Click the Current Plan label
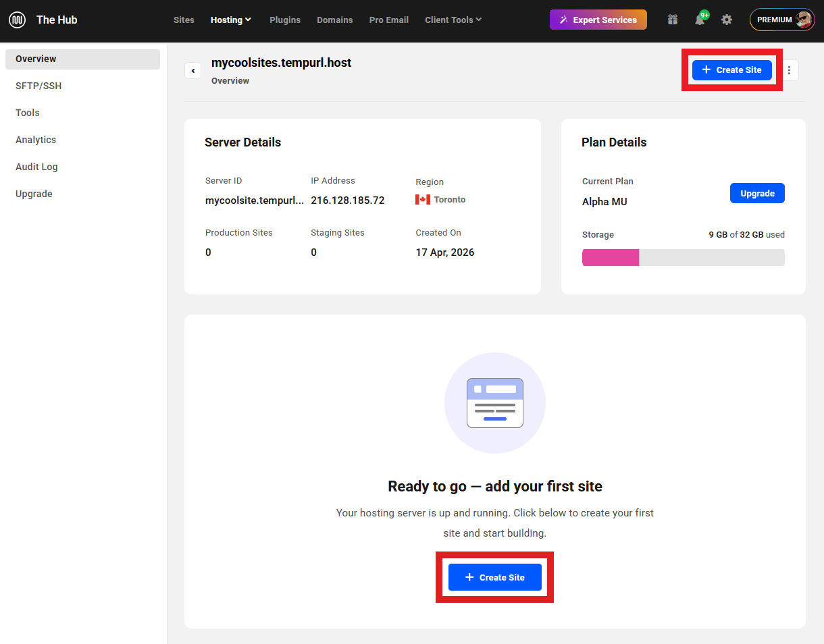 pos(608,182)
